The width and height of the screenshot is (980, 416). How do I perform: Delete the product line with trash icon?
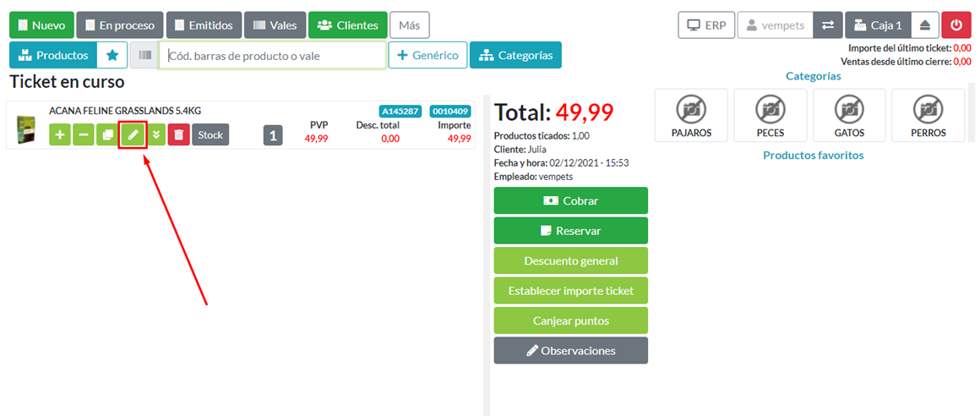(x=178, y=135)
